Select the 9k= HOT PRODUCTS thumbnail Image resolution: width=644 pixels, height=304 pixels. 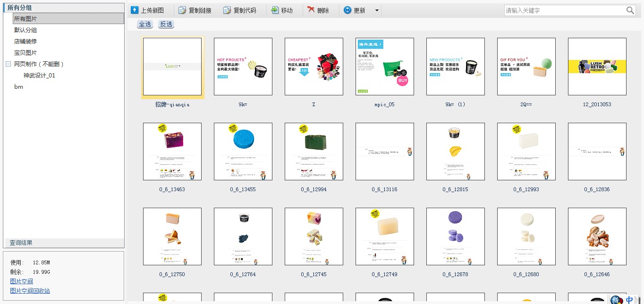click(x=243, y=67)
